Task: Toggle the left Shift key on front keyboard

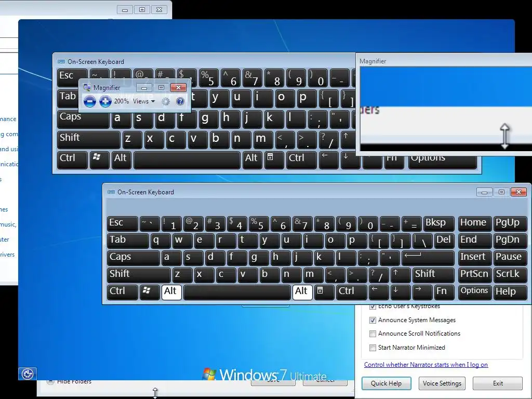Action: (139, 275)
